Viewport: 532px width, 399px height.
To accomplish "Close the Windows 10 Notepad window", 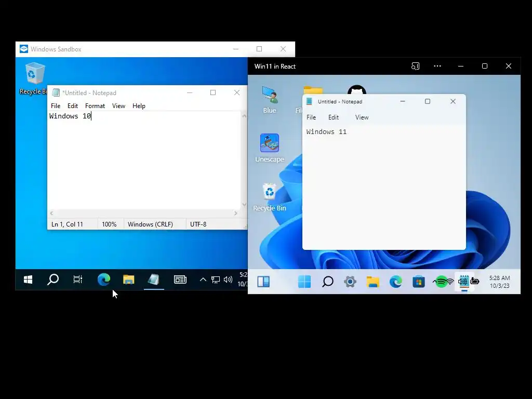I will [x=237, y=92].
